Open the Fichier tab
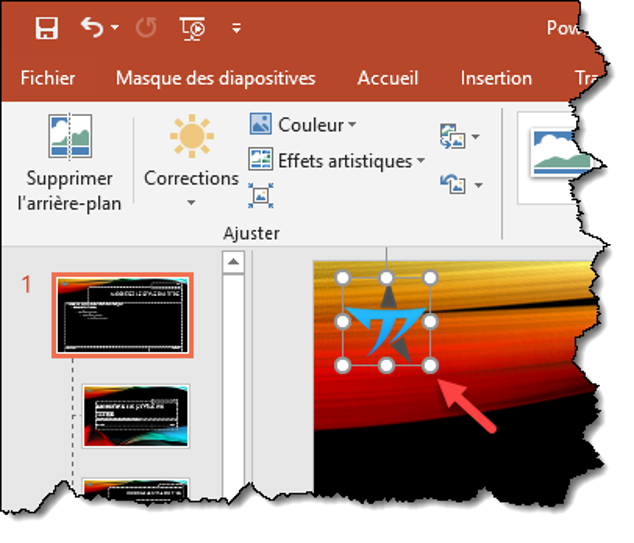Image resolution: width=634 pixels, height=543 pixels. click(x=48, y=78)
